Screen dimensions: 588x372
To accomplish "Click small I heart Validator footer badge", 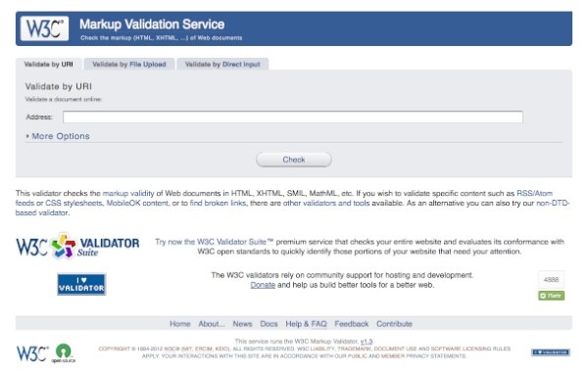I will pyautogui.click(x=551, y=352).
